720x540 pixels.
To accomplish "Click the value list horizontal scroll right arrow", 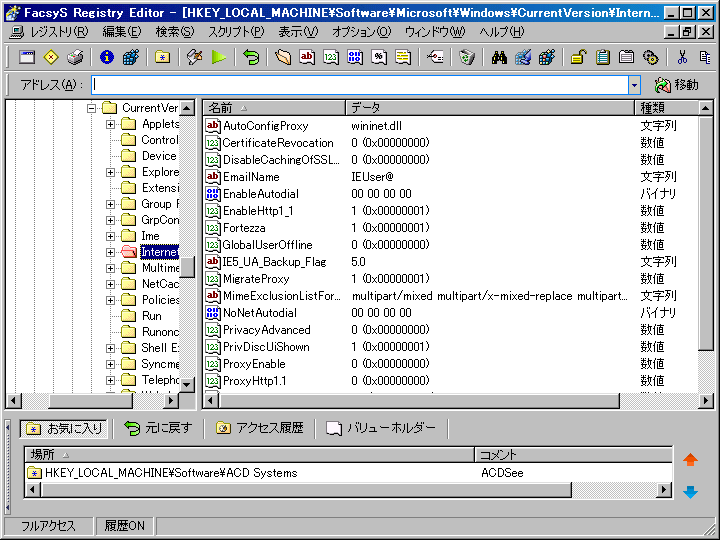I will point(706,401).
